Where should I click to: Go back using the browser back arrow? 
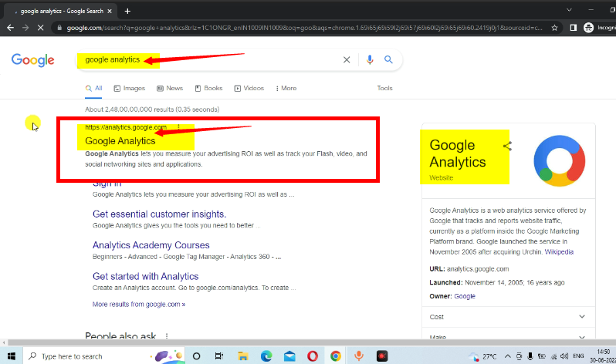coord(11,28)
